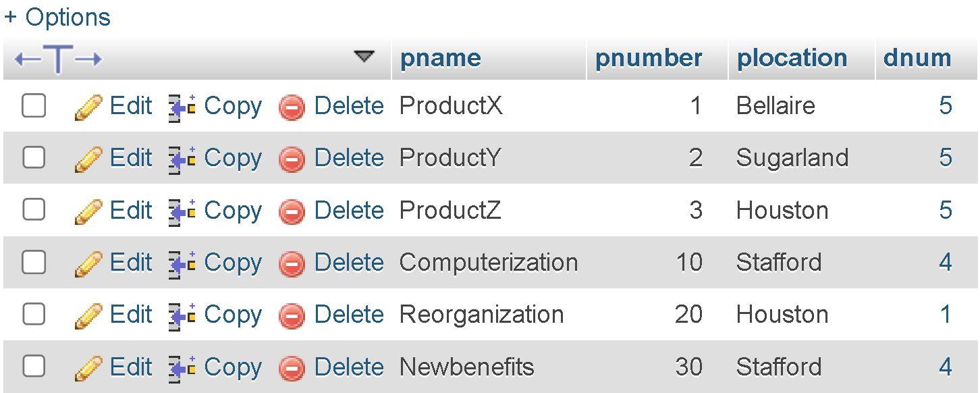Click the Edit link for ProductY
The height and width of the screenshot is (393, 980).
tap(131, 157)
